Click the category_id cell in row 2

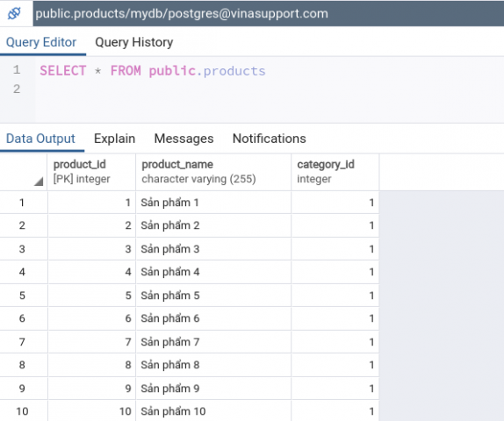335,225
